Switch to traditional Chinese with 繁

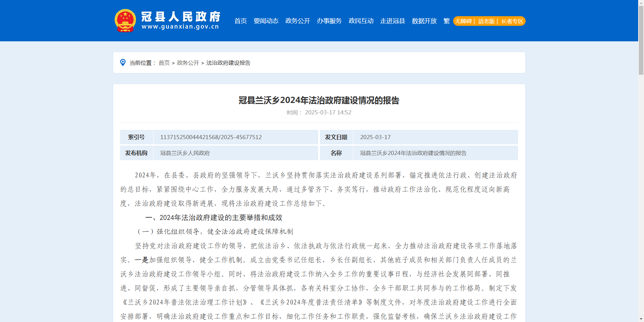[x=447, y=21]
